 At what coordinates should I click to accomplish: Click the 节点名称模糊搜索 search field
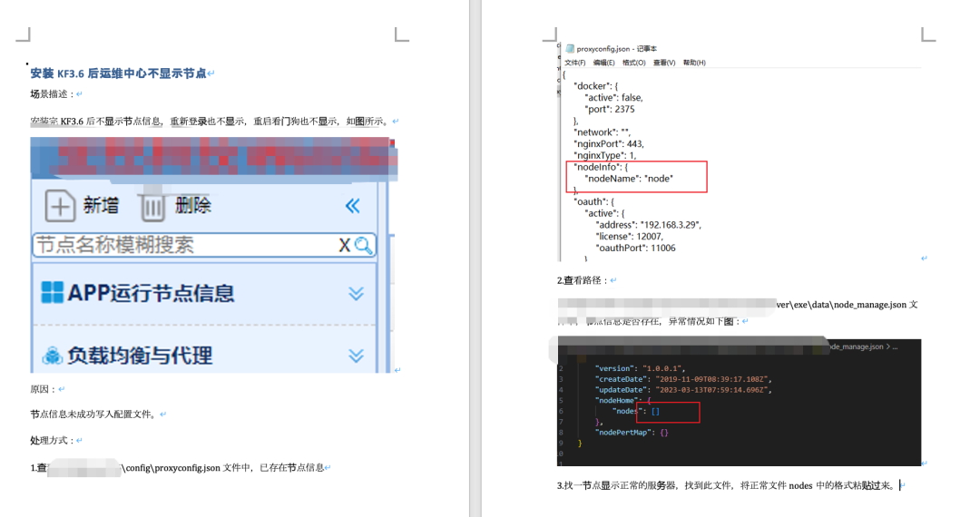[181, 245]
